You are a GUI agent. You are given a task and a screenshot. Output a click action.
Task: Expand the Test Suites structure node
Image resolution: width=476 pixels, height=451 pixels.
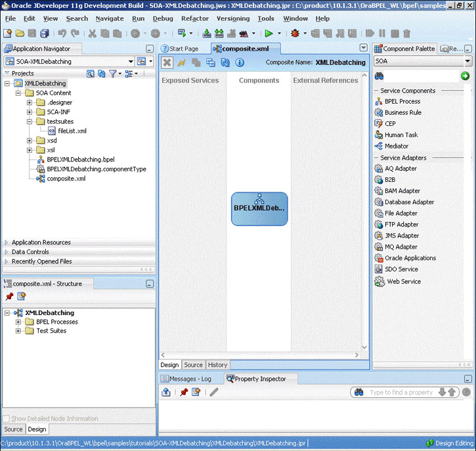pyautogui.click(x=18, y=331)
